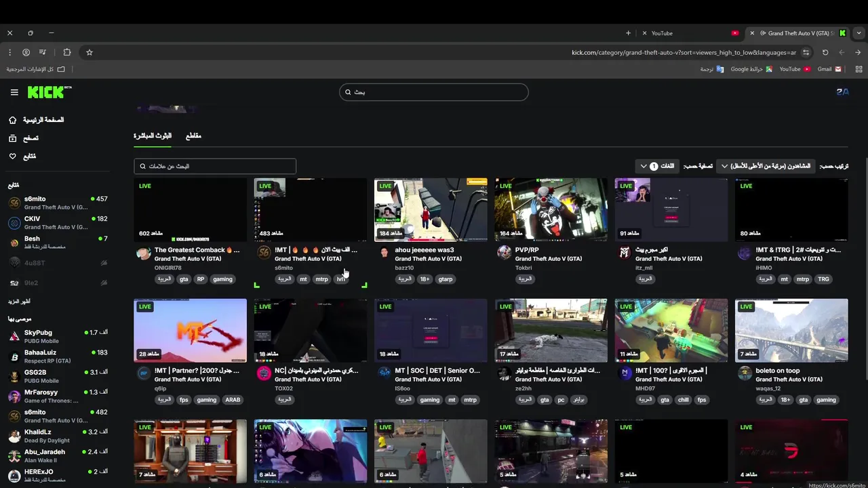Open the Gmail bookmark
Viewport: 868px width, 488px height.
click(x=829, y=69)
